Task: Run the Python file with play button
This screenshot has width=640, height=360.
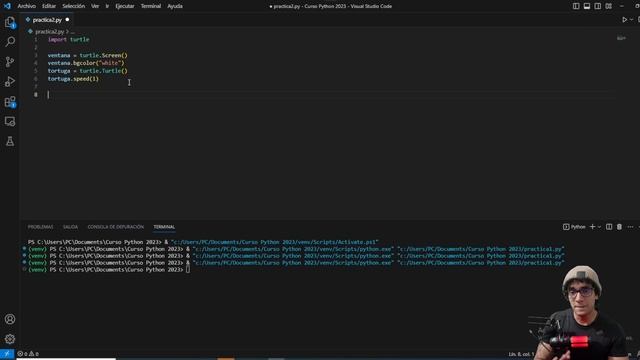Action: pos(624,20)
